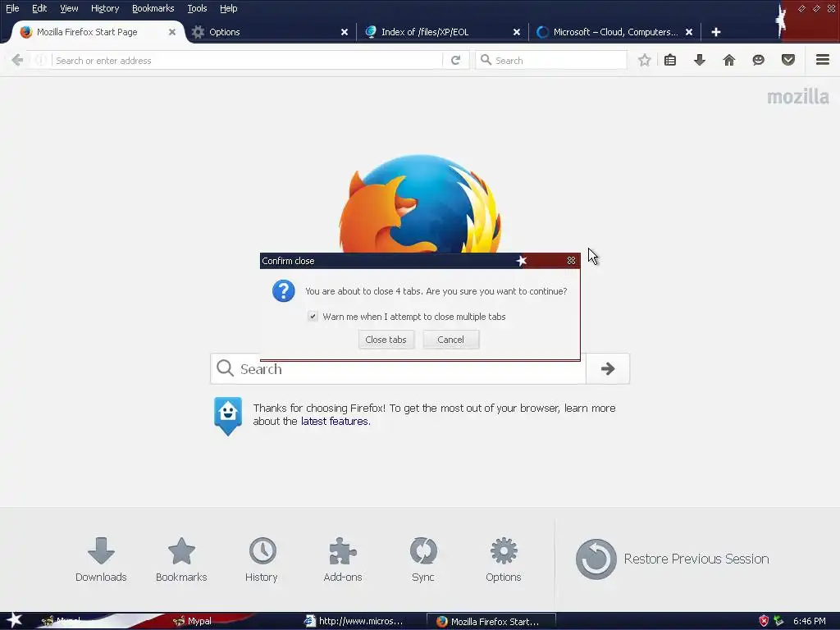Click Restore Previous Session circular arrow icon
This screenshot has width=840, height=630.
[x=596, y=559]
